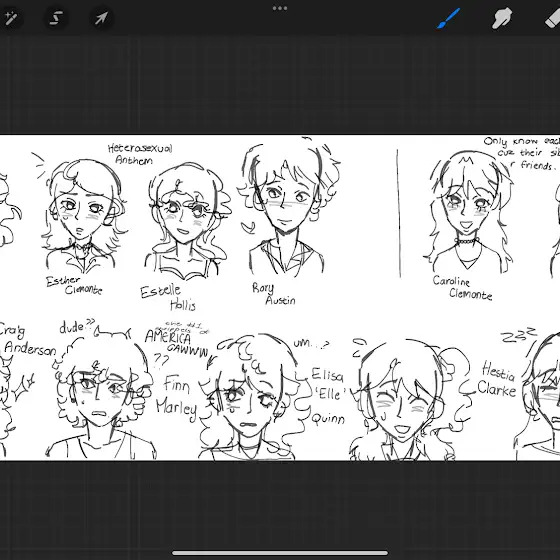This screenshot has width=560, height=560.
Task: Choose the blue Brush tool
Action: [x=449, y=19]
